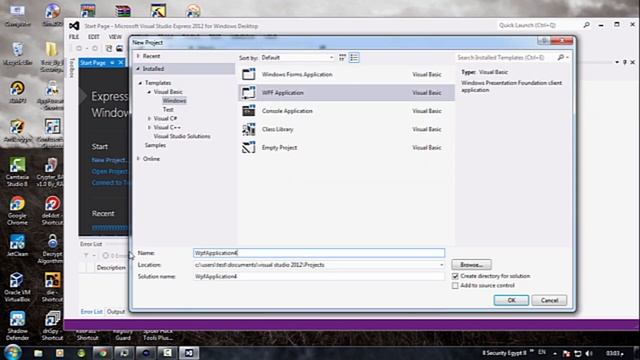Screen dimensions: 640x360
Task: Expand the Visual C# tree node
Action: (149, 118)
